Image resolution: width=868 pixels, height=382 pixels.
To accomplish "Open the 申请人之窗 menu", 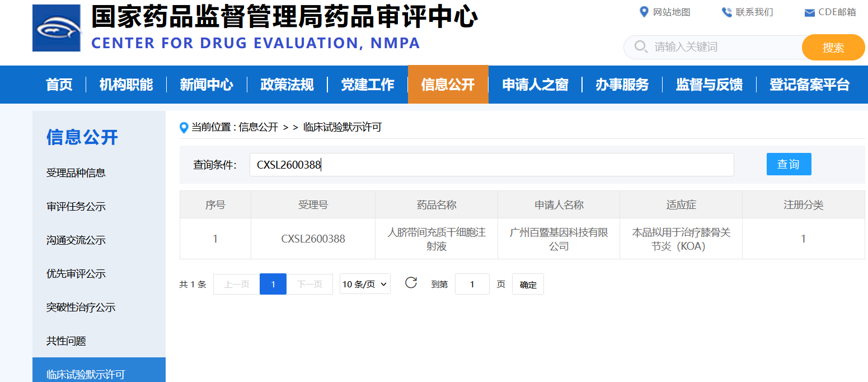I will click(536, 85).
